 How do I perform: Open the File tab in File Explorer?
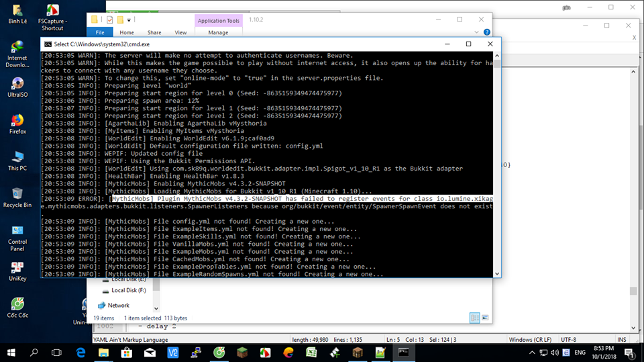[100, 32]
